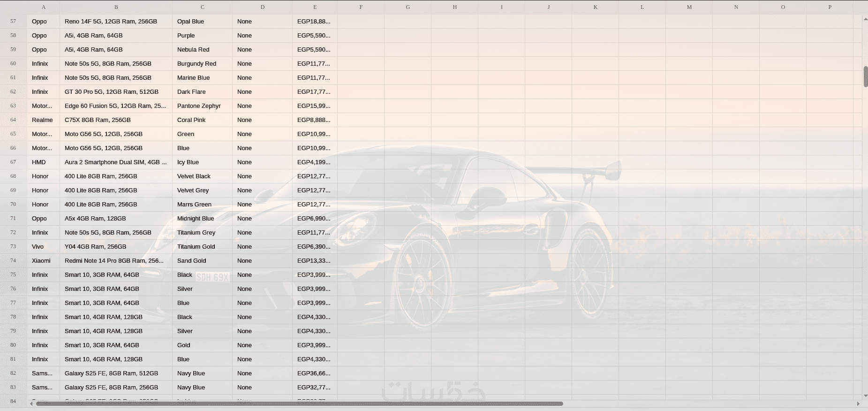The image size is (868, 411).
Task: Click the 'Nebula Red' cell
Action: tap(203, 49)
